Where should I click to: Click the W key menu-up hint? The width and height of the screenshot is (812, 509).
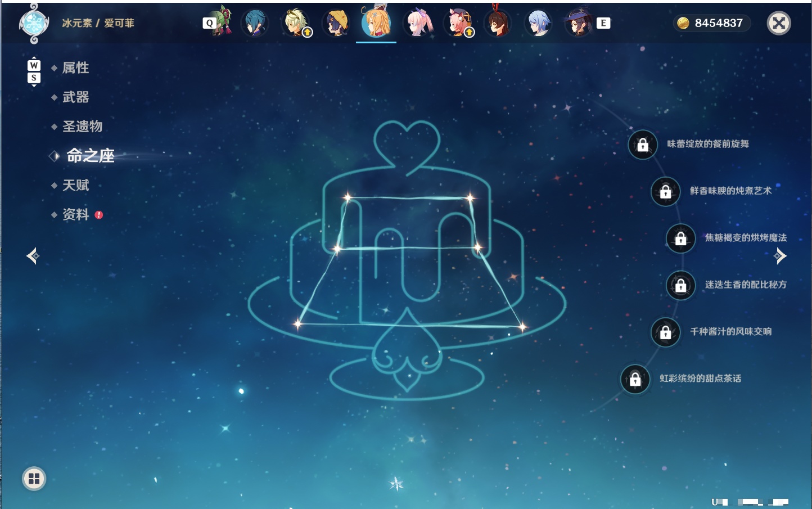pyautogui.click(x=34, y=65)
